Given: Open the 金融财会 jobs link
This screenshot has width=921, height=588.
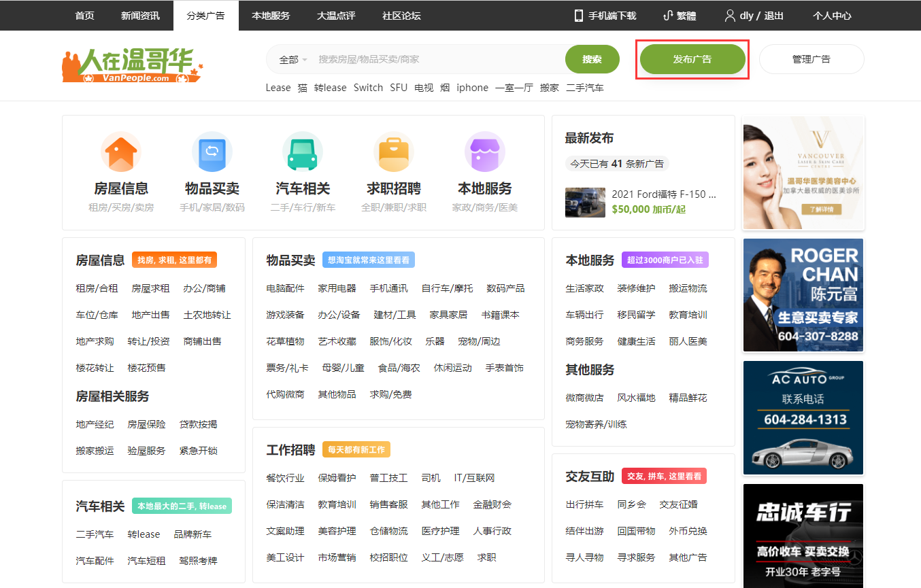Looking at the screenshot, I should pos(492,504).
